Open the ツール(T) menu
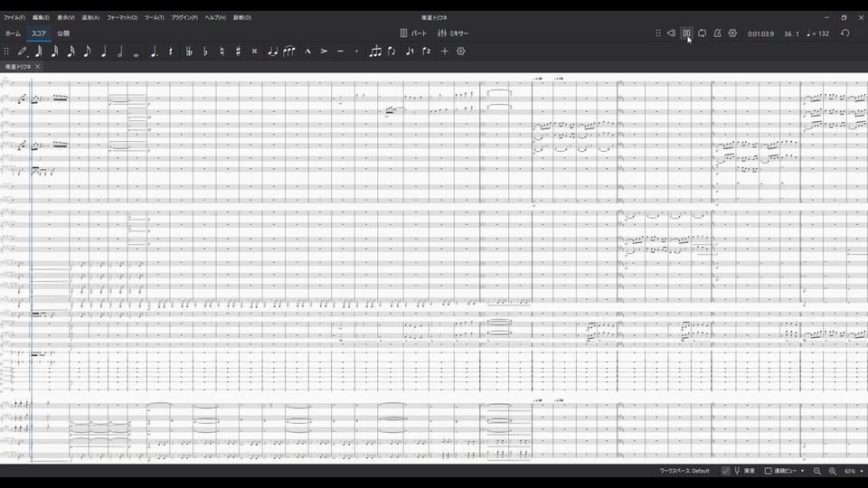 (x=155, y=18)
